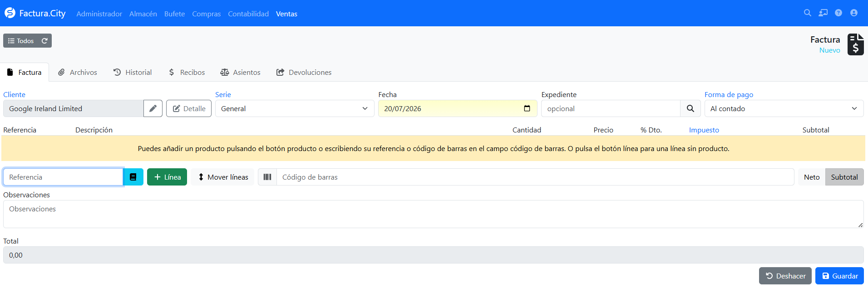This screenshot has width=868, height=298.
Task: Open the help question mark icon
Action: pyautogui.click(x=838, y=13)
